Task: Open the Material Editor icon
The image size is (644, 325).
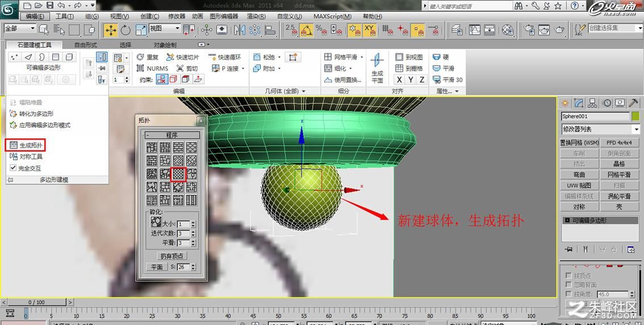Action: tap(508, 30)
